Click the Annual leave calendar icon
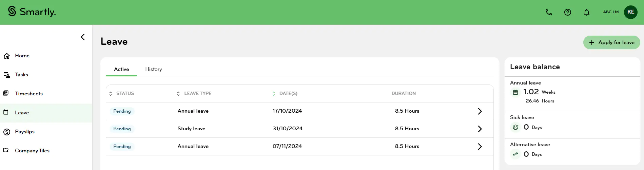The image size is (644, 170). 515,92
